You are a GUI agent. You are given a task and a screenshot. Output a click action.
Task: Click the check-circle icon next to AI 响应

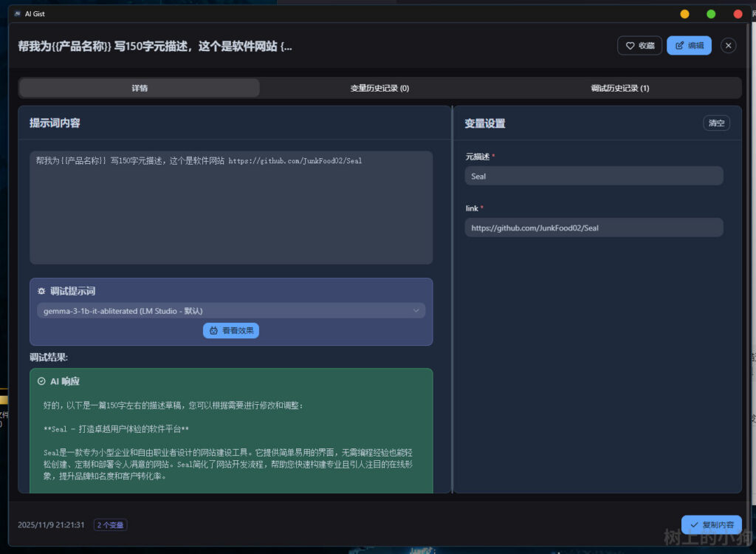tap(41, 381)
